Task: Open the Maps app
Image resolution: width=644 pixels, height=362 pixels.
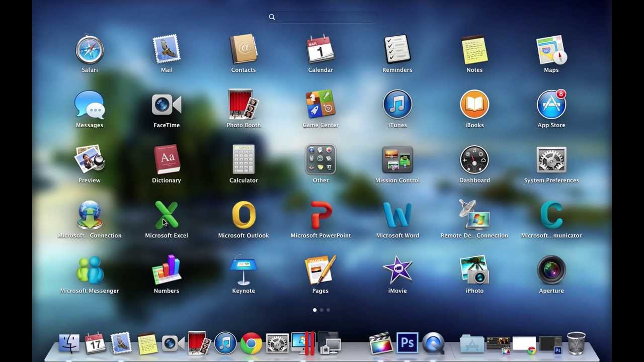Action: click(551, 50)
